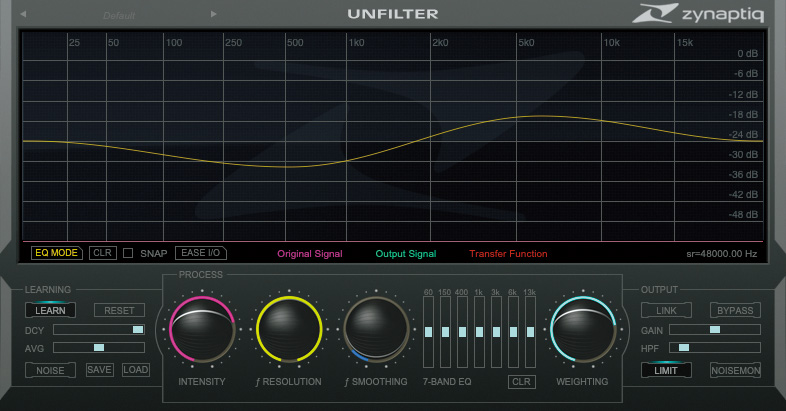
Task: Go to the previous preset arrow
Action: tap(23, 14)
